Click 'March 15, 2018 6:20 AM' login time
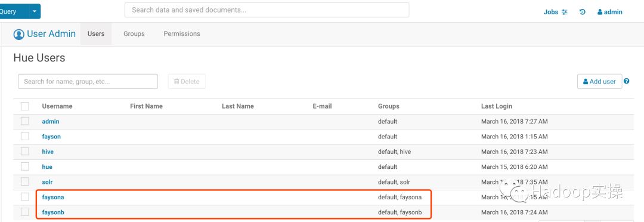Screen dimensions: 644x222 click(x=514, y=167)
